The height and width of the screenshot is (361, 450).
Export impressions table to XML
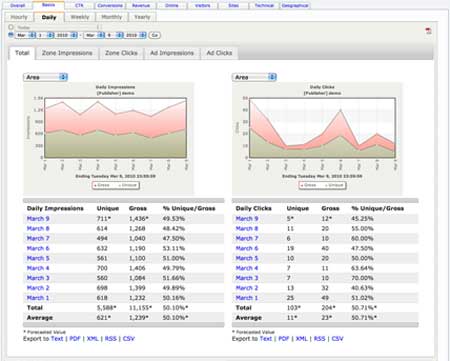click(x=92, y=339)
